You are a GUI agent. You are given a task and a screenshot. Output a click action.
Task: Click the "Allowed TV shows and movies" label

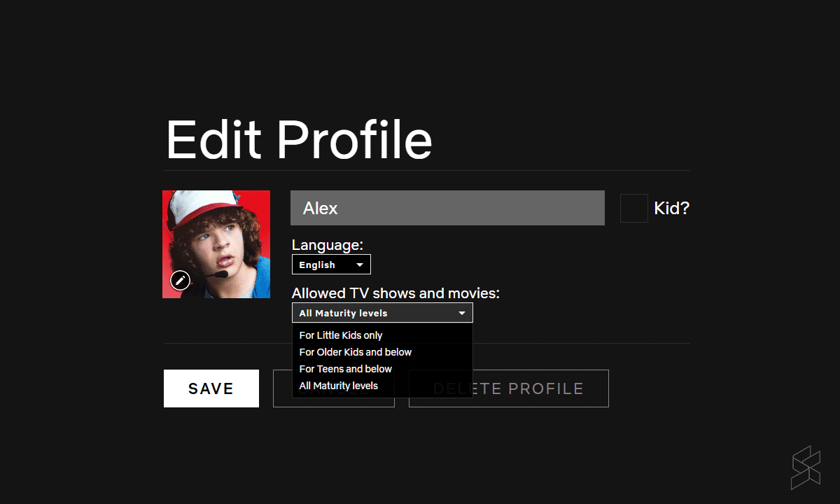click(x=395, y=293)
